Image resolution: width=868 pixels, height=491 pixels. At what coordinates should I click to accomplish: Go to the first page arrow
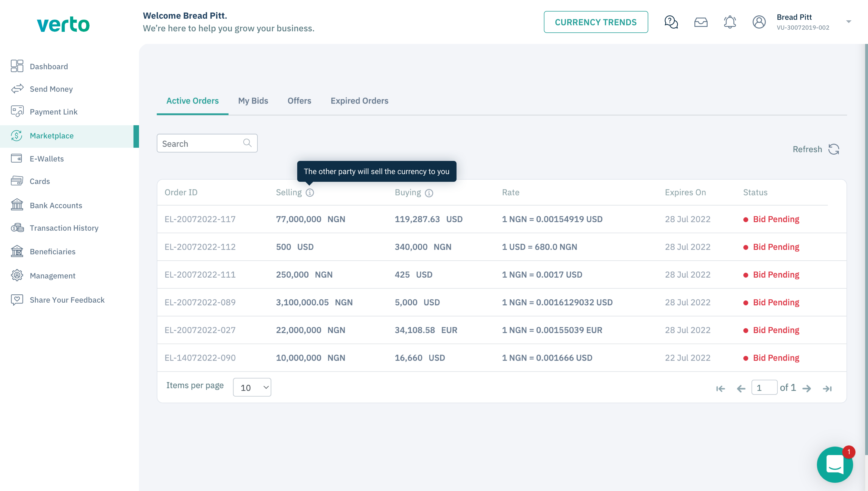pos(720,389)
